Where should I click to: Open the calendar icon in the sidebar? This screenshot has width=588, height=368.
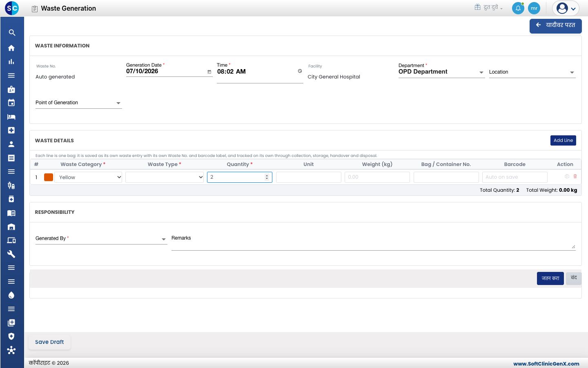click(x=11, y=103)
